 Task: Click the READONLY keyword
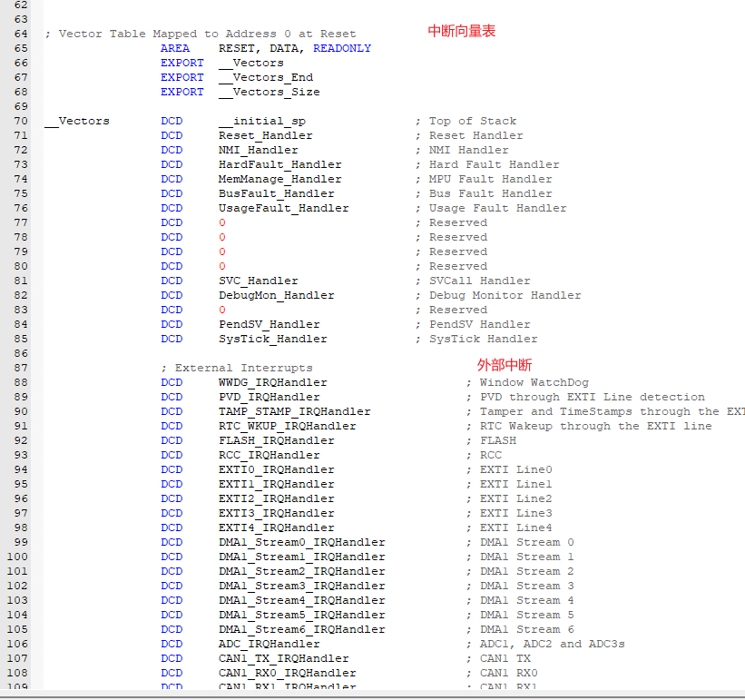click(x=342, y=48)
